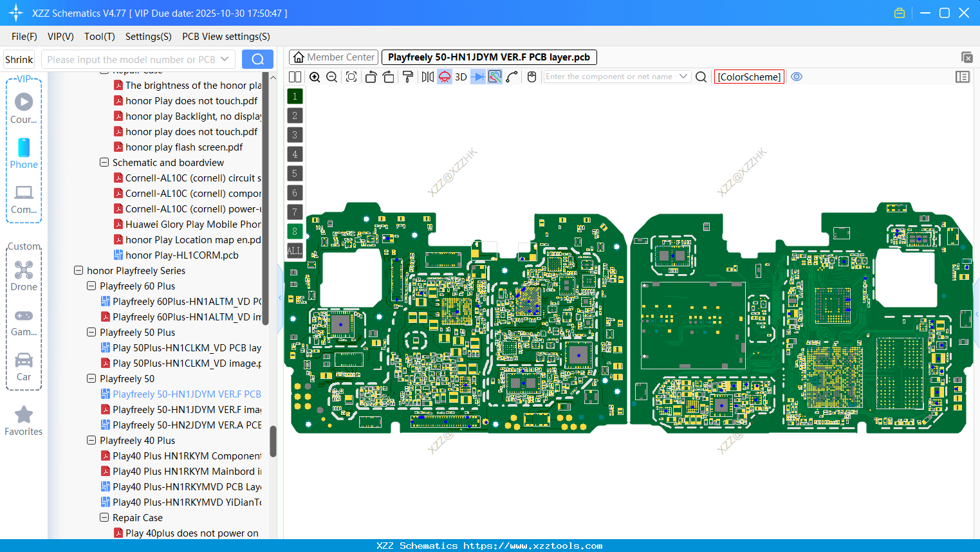Open the VIP(V) menu
Viewport: 980px width, 552px height.
tap(60, 37)
